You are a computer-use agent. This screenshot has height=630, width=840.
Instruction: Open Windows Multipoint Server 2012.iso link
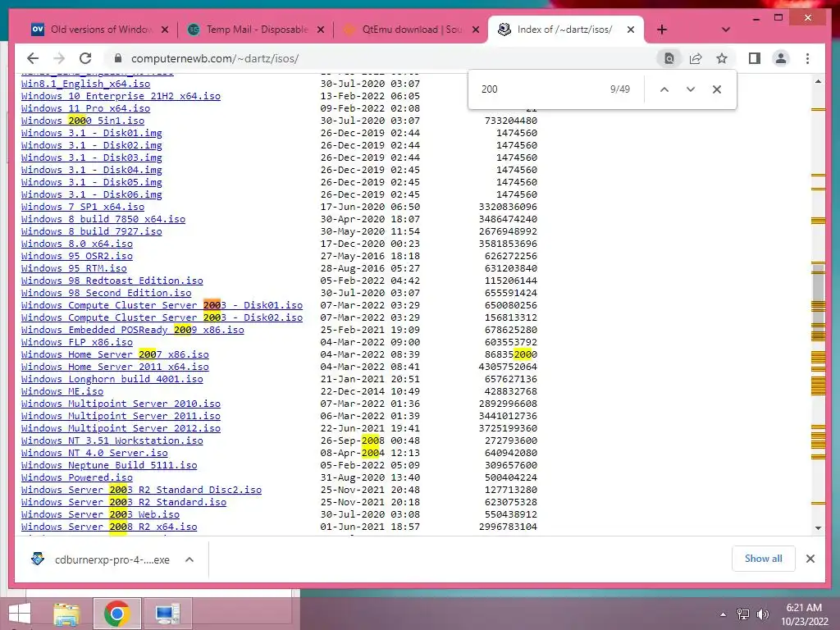(121, 428)
